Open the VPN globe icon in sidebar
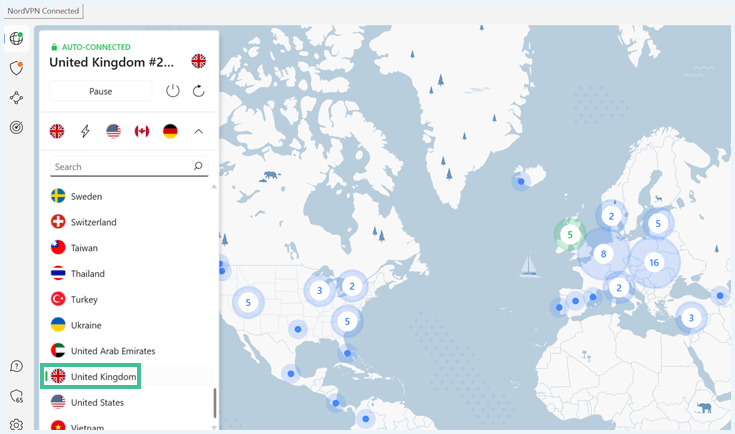Image resolution: width=735 pixels, height=434 pixels. tap(16, 38)
